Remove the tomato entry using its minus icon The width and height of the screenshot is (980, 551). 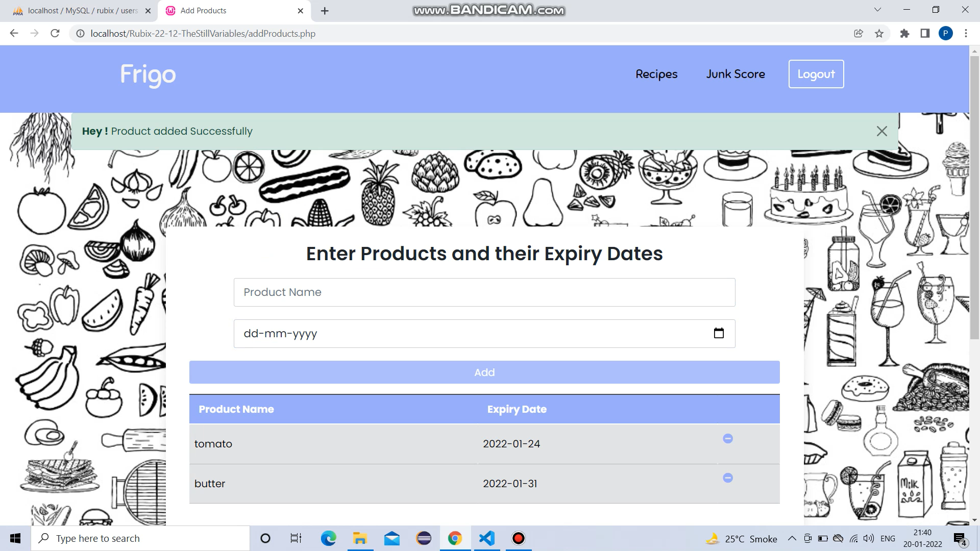728,438
